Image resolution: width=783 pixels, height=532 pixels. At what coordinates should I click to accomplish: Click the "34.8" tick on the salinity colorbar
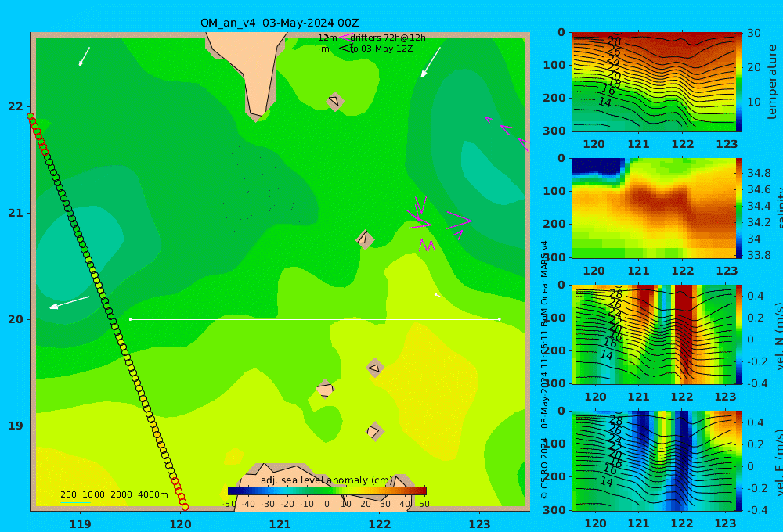click(759, 173)
